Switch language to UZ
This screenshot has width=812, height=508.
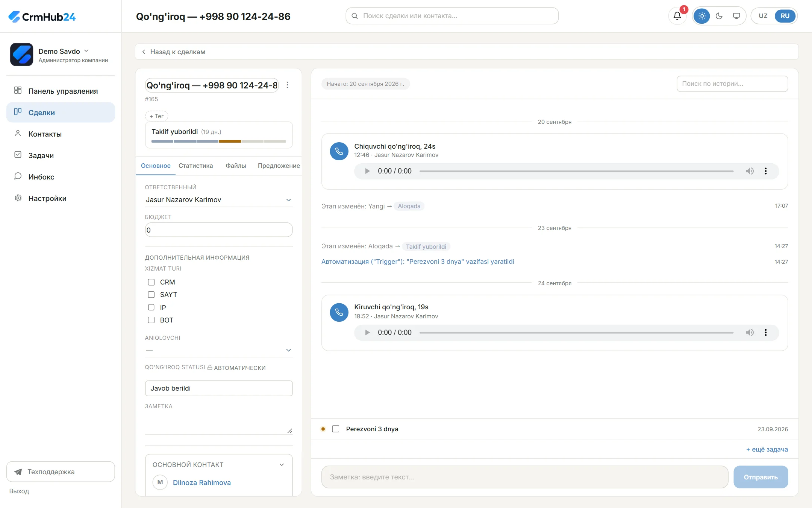coord(763,16)
